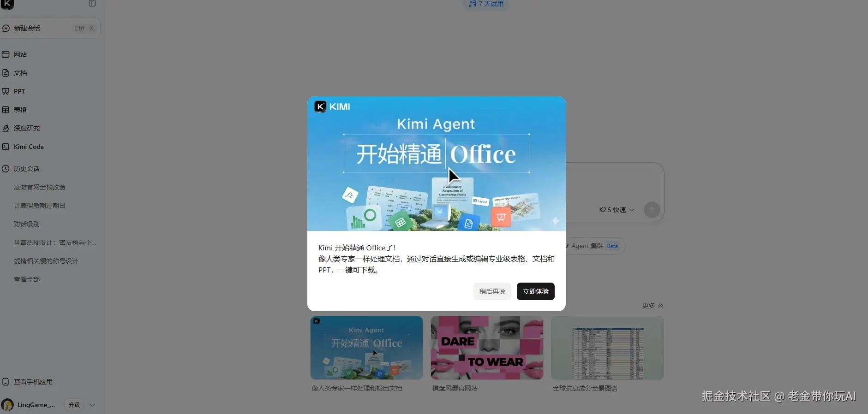
Task: Click the 升级 upgrade button
Action: 74,405
